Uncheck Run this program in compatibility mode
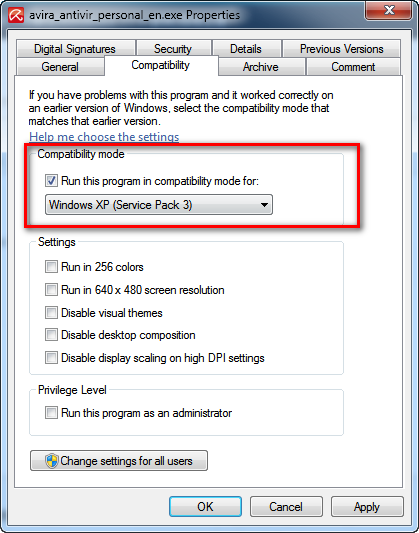This screenshot has width=419, height=533. click(51, 181)
